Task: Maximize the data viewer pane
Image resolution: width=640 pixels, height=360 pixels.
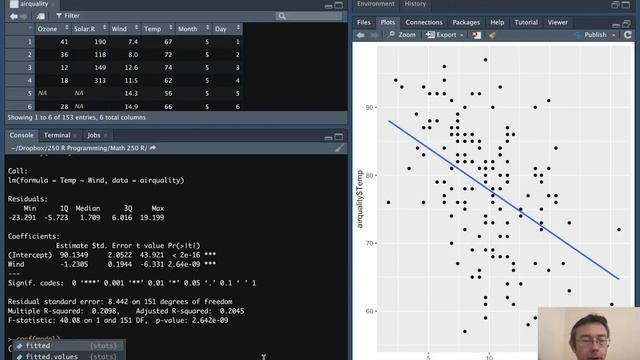Action: click(339, 5)
